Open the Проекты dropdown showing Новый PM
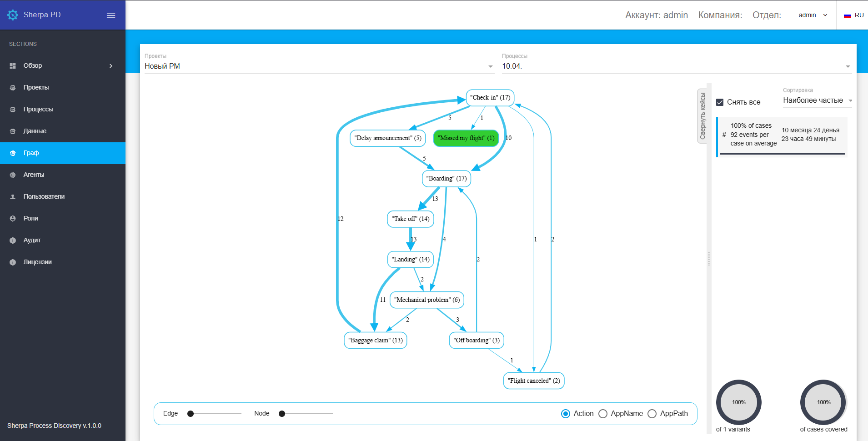This screenshot has height=441, width=868. point(318,66)
